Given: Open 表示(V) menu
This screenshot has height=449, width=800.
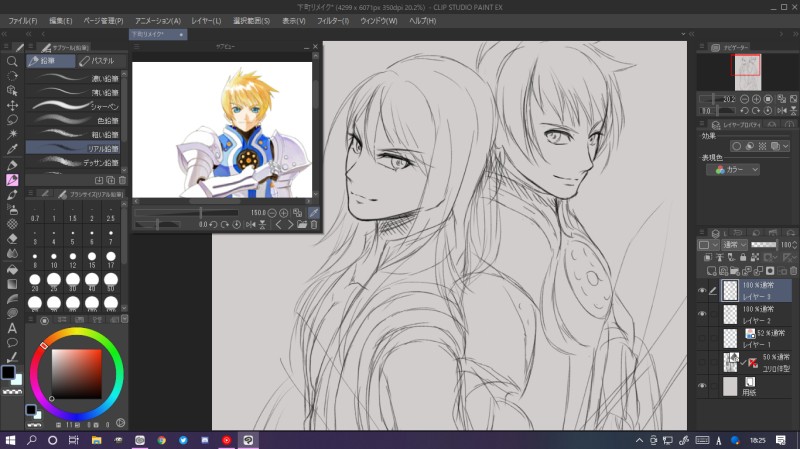Looking at the screenshot, I should pos(293,21).
